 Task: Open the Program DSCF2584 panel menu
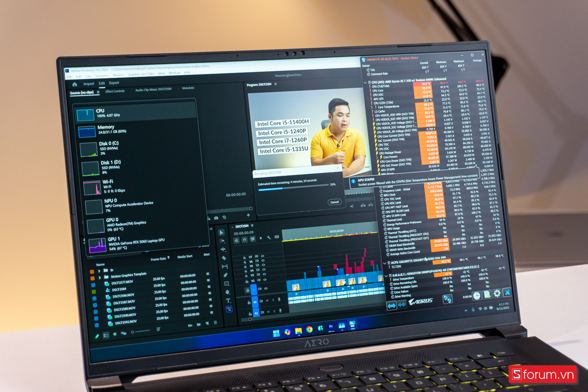tap(275, 84)
